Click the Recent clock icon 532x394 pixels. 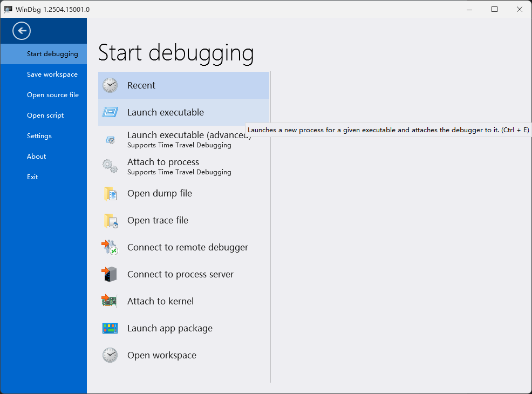click(x=110, y=85)
